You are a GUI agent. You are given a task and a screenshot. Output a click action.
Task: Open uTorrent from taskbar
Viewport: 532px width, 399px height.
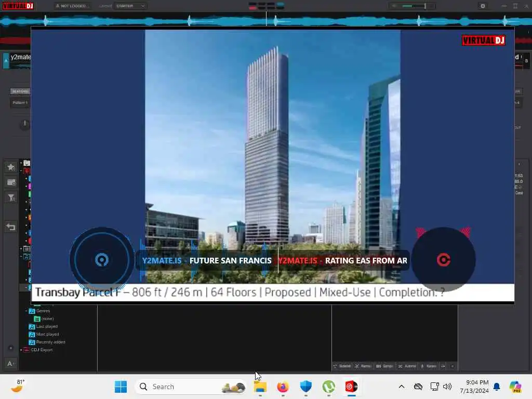(x=328, y=387)
